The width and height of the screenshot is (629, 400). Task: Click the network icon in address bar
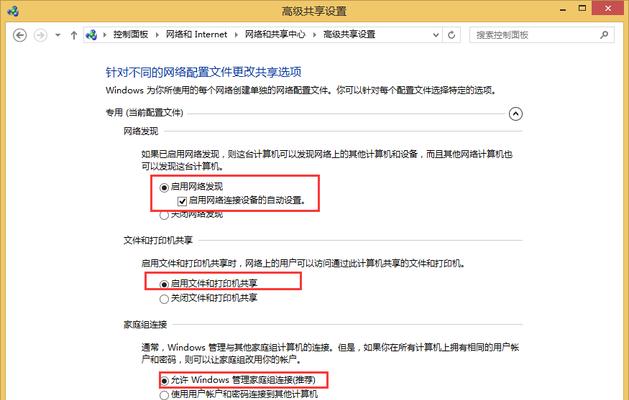click(91, 35)
